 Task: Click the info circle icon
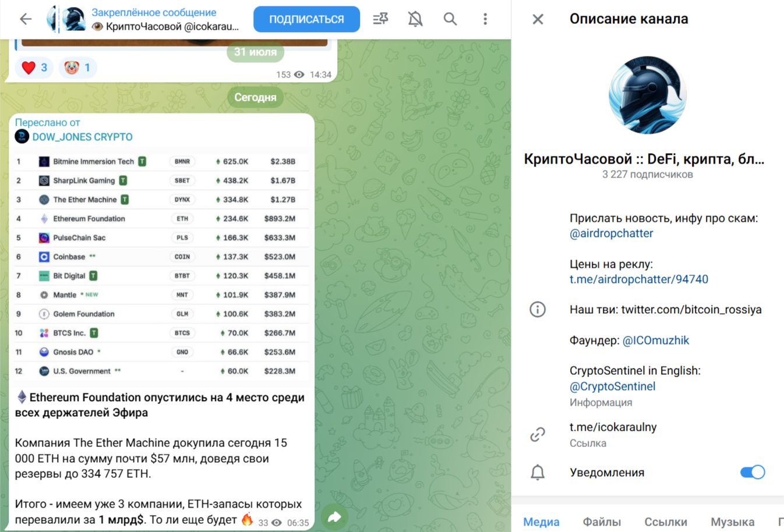click(x=538, y=309)
